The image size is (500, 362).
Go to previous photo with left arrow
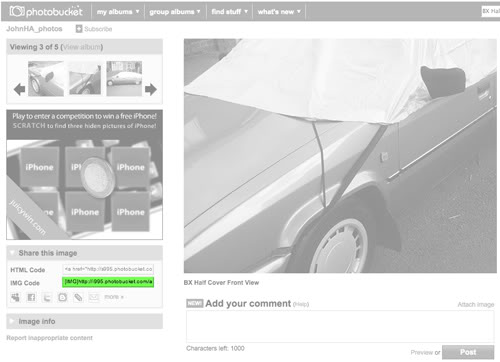pos(19,89)
